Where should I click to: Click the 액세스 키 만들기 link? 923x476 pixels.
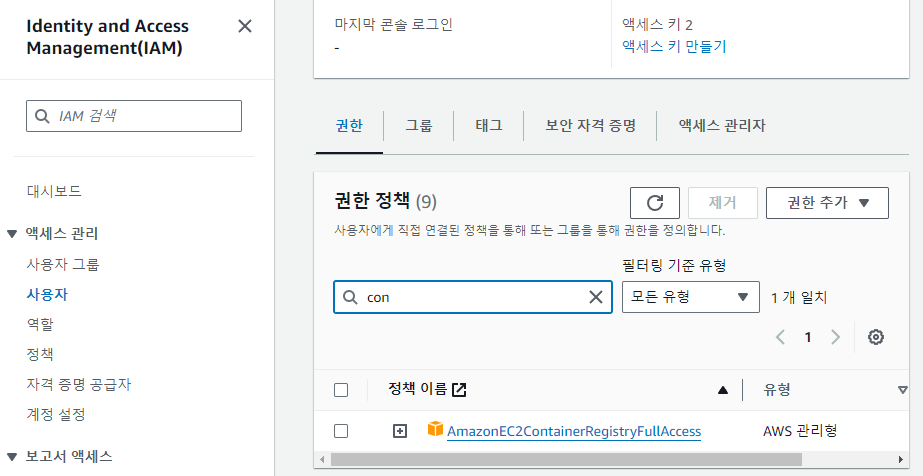(674, 46)
